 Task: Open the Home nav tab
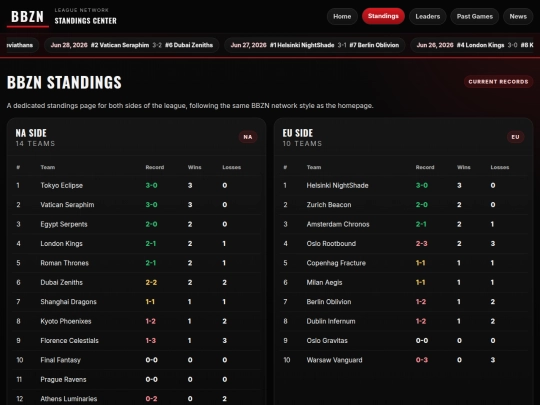tap(342, 16)
